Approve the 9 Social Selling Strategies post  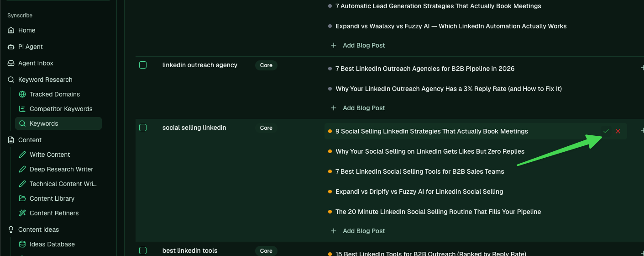pyautogui.click(x=606, y=131)
